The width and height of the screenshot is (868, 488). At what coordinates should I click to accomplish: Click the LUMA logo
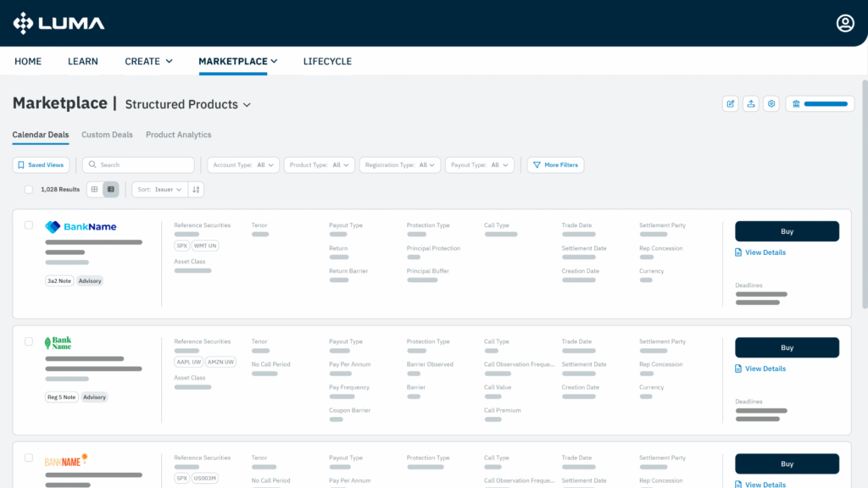[x=59, y=23]
